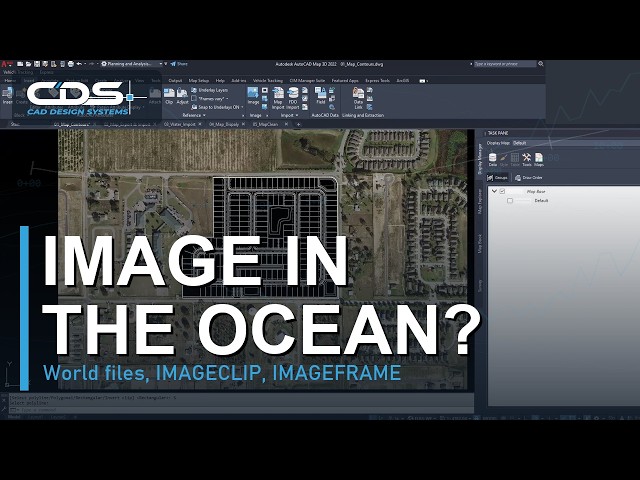Switch to the 05_MapClean drawing tab

[x=265, y=124]
